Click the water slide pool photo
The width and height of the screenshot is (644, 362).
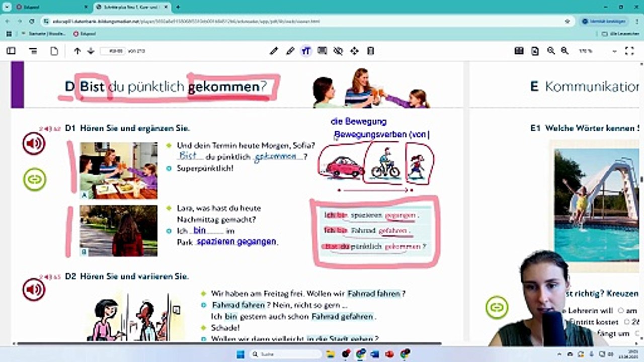pyautogui.click(x=596, y=206)
